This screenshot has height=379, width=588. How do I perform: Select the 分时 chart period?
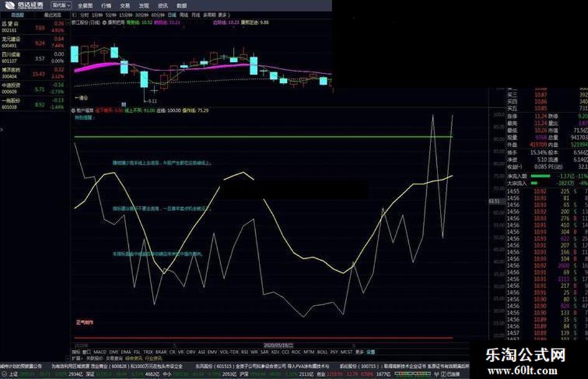(x=85, y=15)
